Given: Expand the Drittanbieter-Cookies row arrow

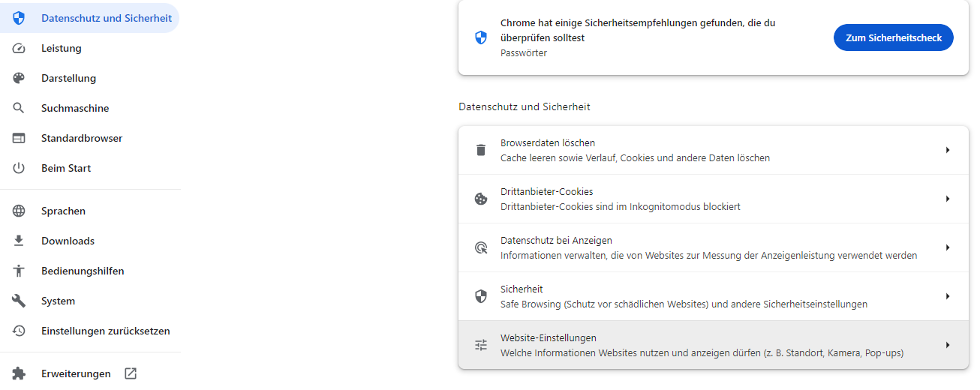Looking at the screenshot, I should (x=948, y=199).
